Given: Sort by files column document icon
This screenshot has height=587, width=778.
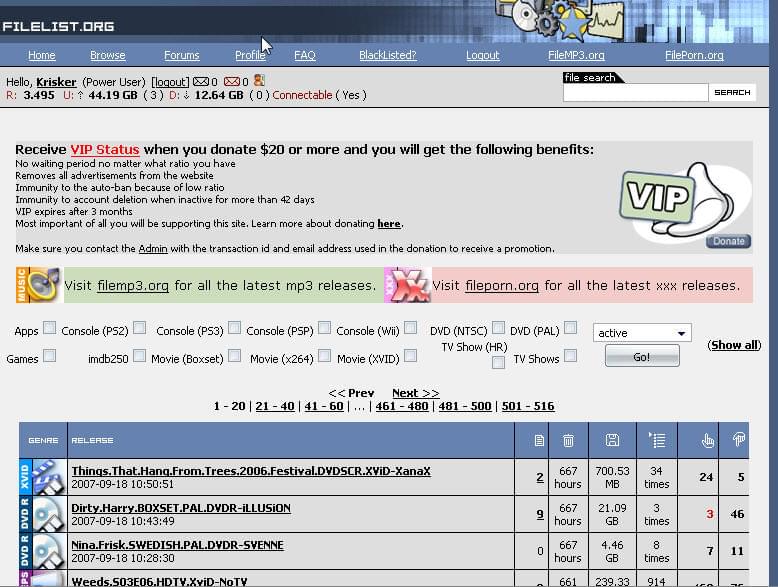Looking at the screenshot, I should tap(539, 440).
